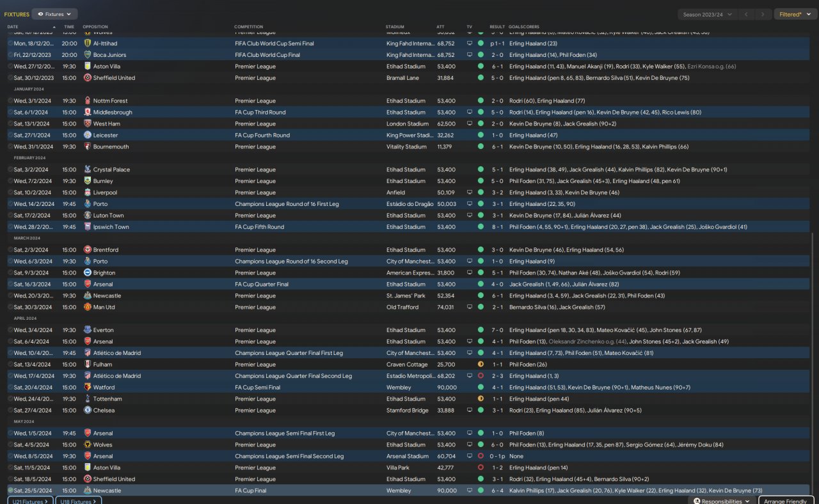Tick the row selector circle for the Burnley fixture
Viewport: 819px width, 504px height.
point(10,182)
